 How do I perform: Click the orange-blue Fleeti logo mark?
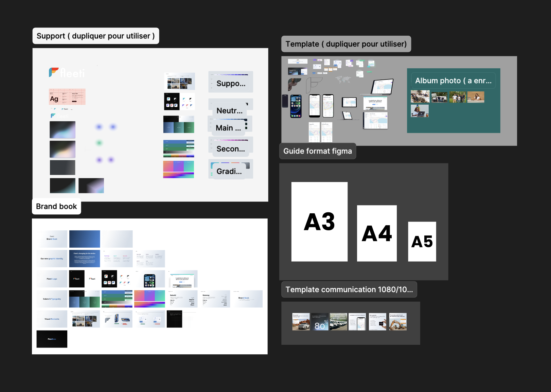click(53, 72)
